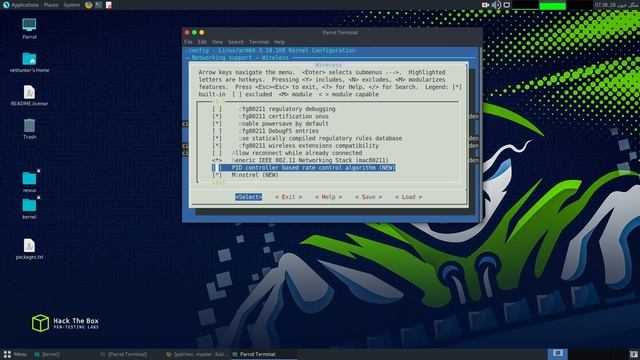Open the terminal Help menu
The width and height of the screenshot is (640, 360).
point(279,42)
